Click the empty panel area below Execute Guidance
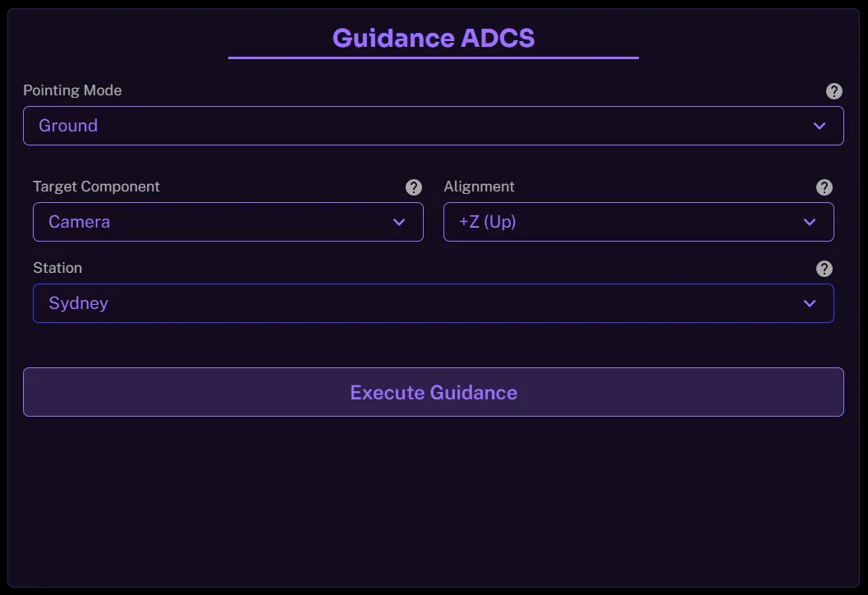Image resolution: width=868 pixels, height=595 pixels. point(434,501)
